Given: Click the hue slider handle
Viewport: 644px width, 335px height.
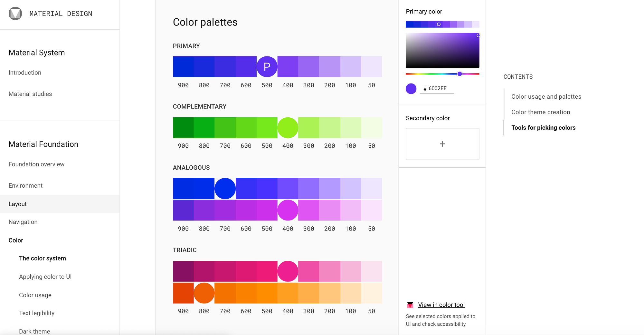Looking at the screenshot, I should pyautogui.click(x=460, y=74).
